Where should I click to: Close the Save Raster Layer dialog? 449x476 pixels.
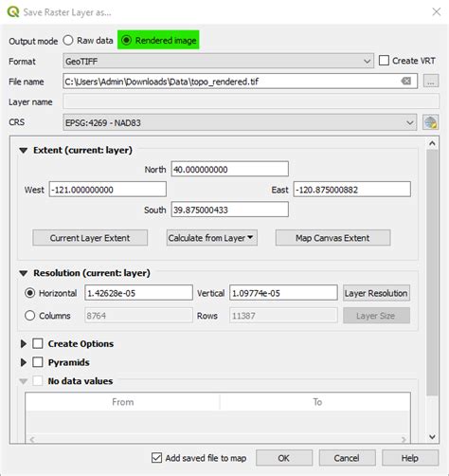(437, 12)
